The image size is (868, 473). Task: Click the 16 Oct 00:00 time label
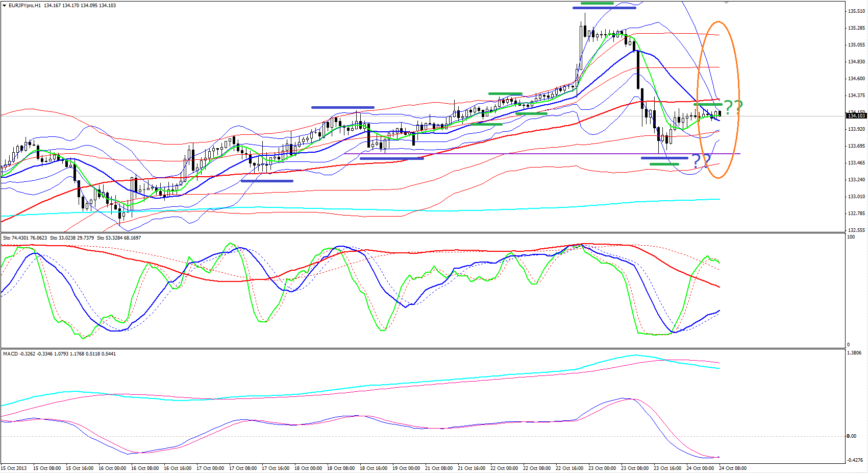point(112,468)
